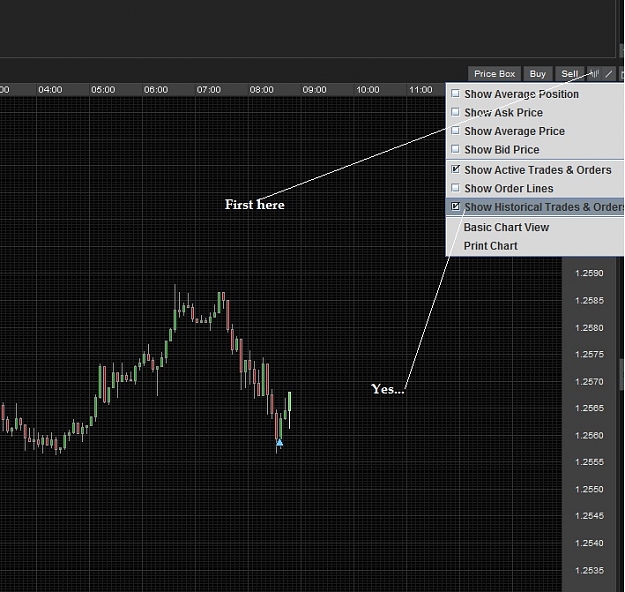
Task: Click the 1.2580 price level
Action: click(x=589, y=328)
